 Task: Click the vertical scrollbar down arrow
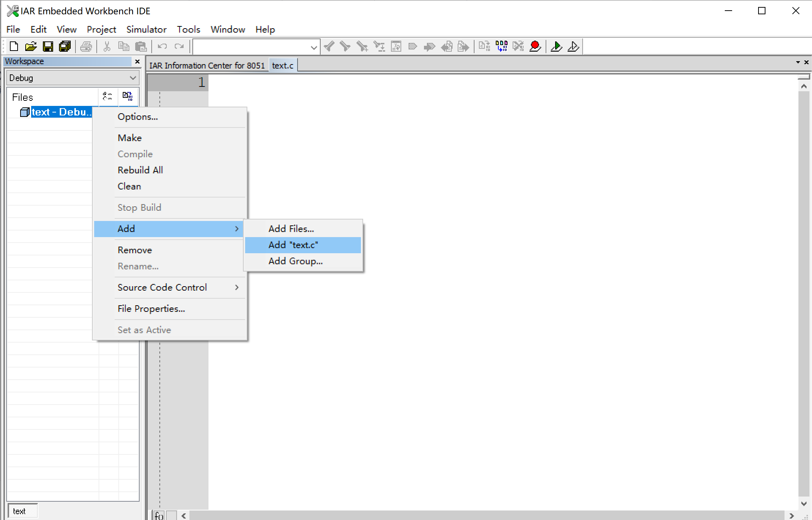point(804,504)
